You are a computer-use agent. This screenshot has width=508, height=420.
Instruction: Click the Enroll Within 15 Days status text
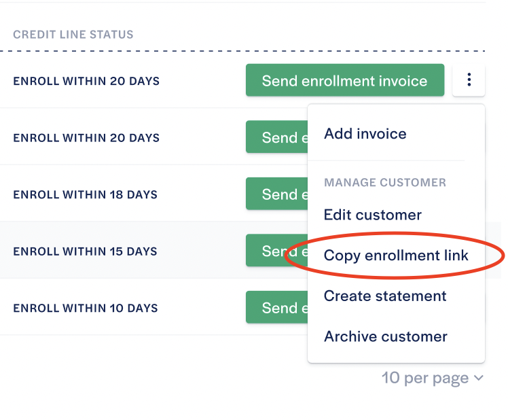[x=85, y=251]
